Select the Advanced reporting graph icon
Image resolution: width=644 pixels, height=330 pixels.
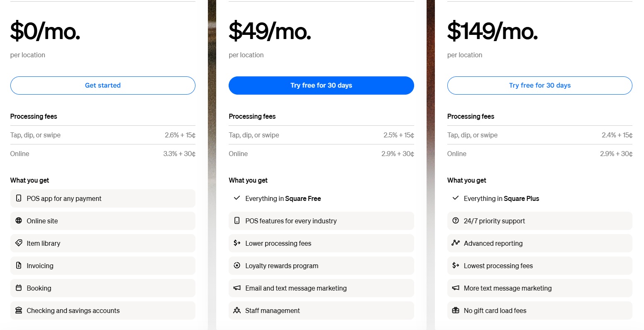(456, 243)
